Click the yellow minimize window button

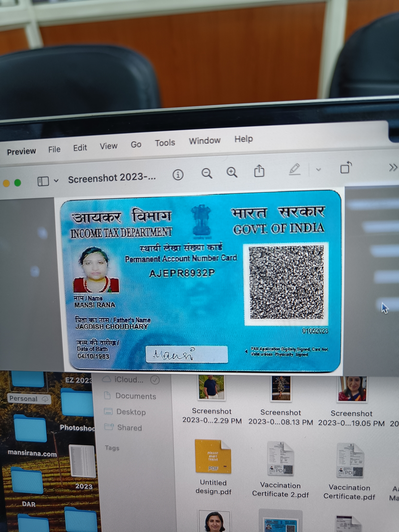point(6,184)
